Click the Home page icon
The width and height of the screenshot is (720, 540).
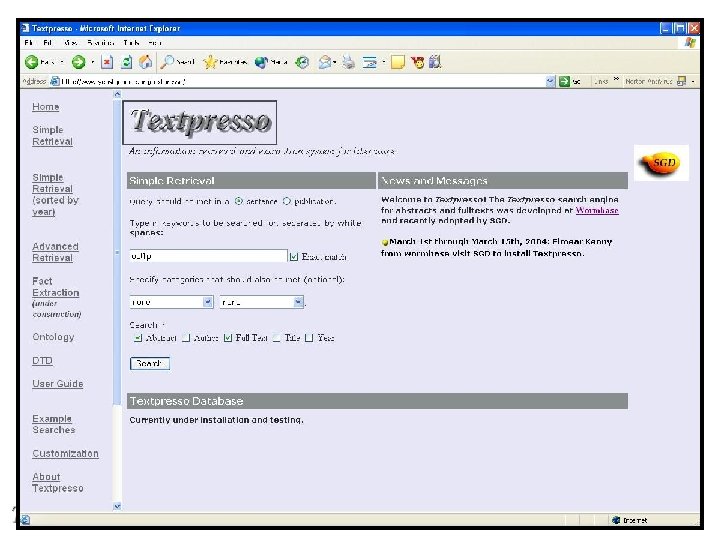pos(146,62)
